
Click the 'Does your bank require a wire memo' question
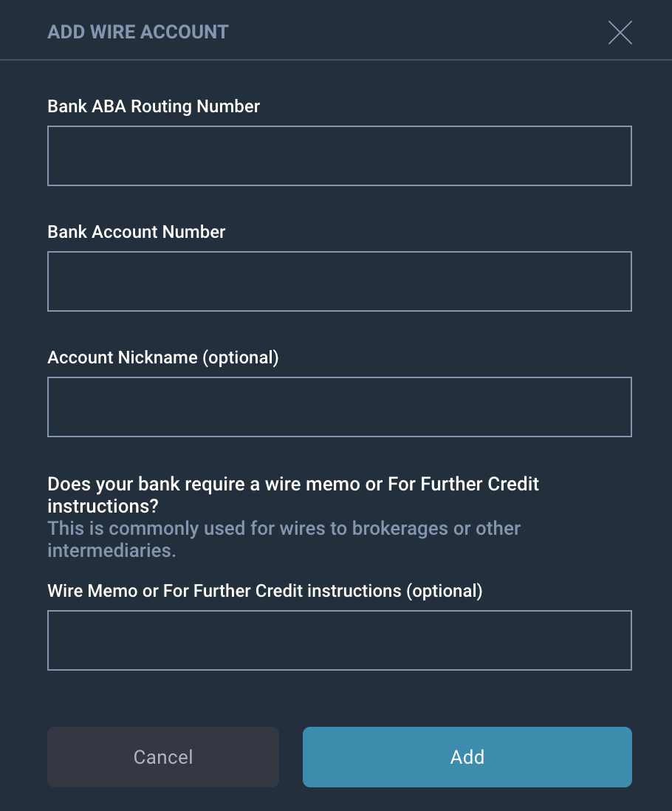click(x=293, y=495)
